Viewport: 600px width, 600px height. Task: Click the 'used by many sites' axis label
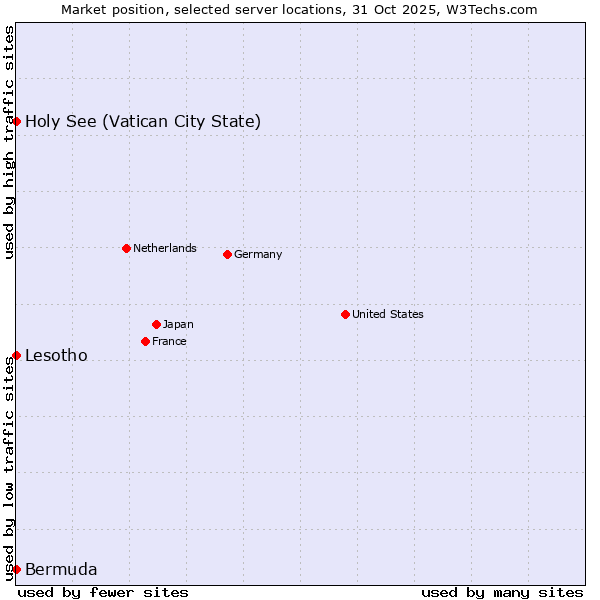[501, 592]
